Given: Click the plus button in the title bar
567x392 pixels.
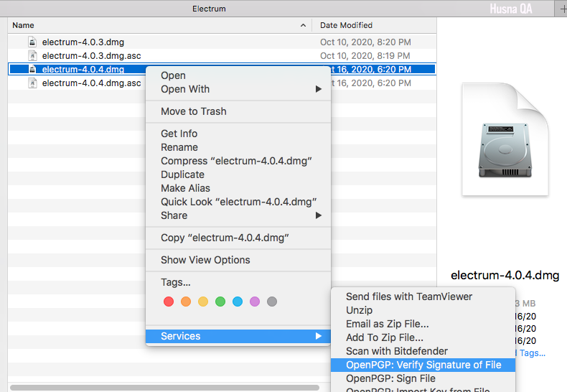Looking at the screenshot, I should point(563,9).
